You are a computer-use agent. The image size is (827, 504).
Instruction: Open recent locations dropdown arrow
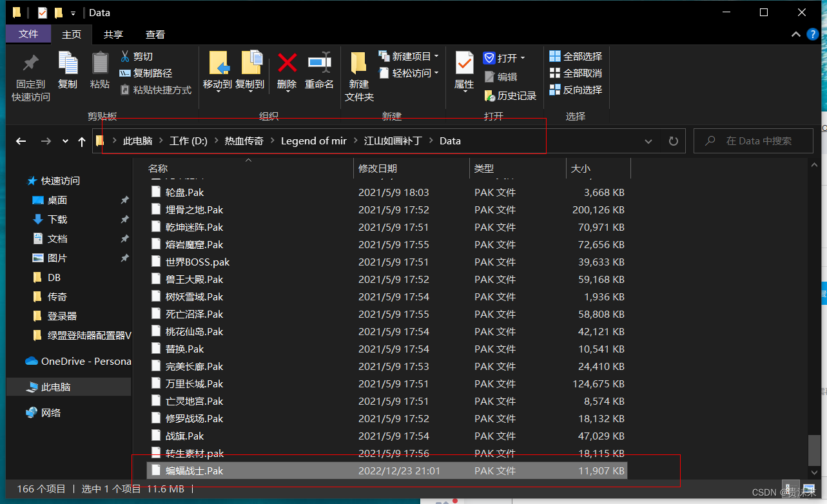coord(65,141)
